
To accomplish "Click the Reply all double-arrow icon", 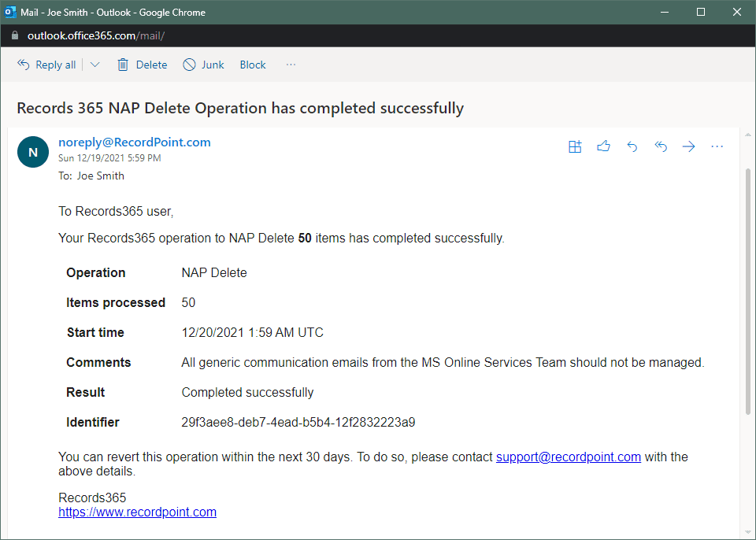I will 660,146.
